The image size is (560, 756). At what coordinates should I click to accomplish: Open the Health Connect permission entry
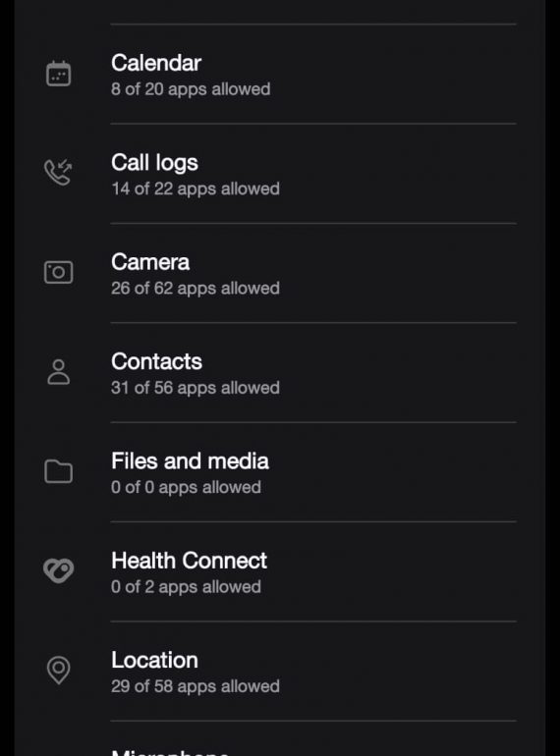pos(280,571)
